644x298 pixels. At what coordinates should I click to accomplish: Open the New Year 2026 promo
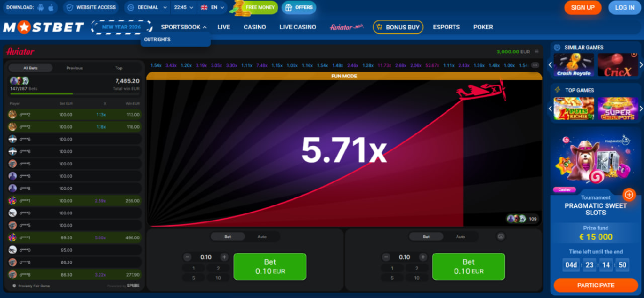pos(121,27)
